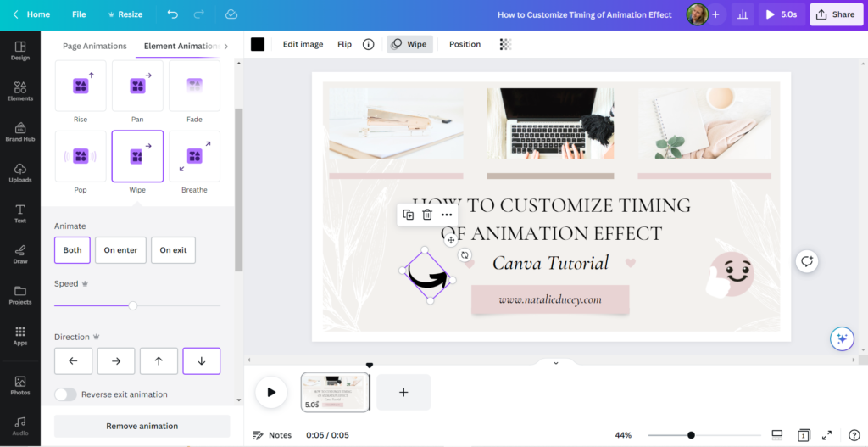Open the transparency checkerboard icon
This screenshot has width=868, height=447.
pos(505,44)
